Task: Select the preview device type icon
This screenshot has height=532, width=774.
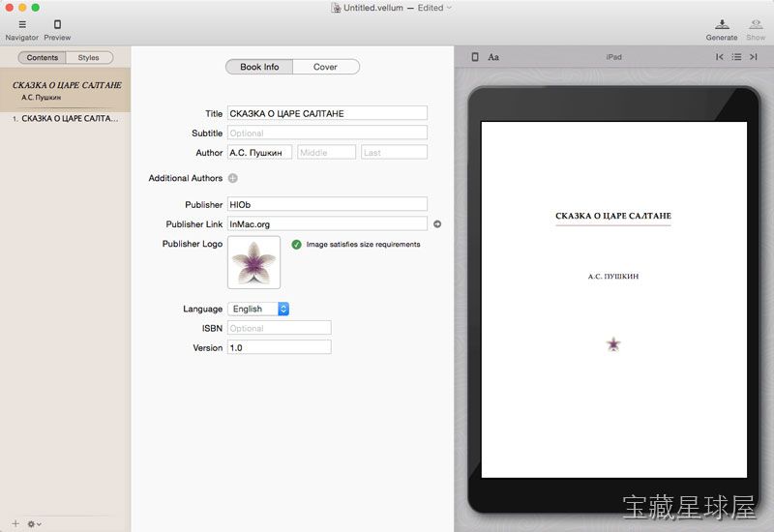Action: (475, 57)
